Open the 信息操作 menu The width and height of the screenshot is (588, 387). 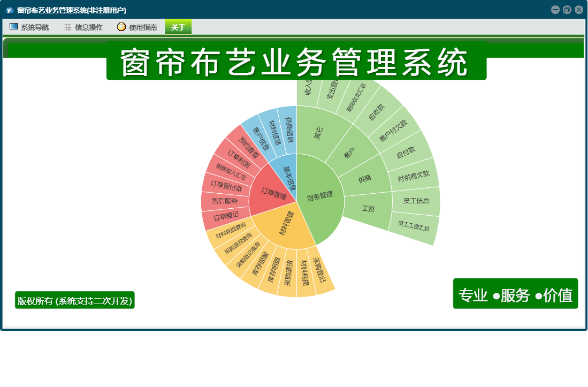[x=83, y=27]
